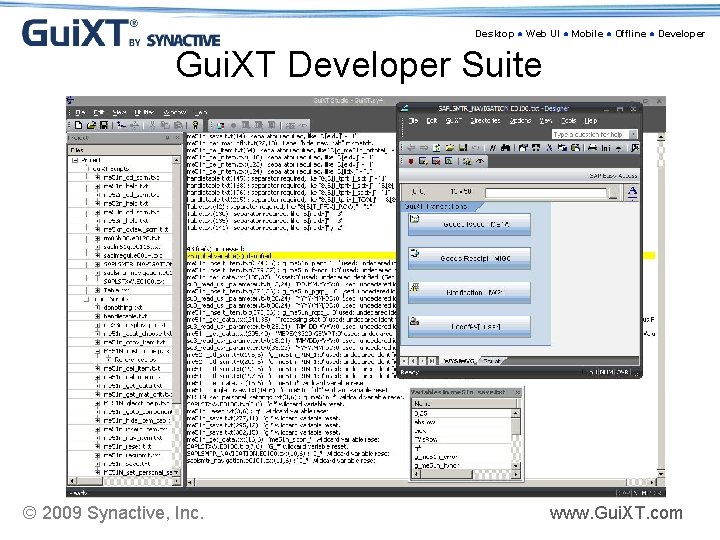
Task: Click the Project panel pin icon
Action: click(x=167, y=138)
